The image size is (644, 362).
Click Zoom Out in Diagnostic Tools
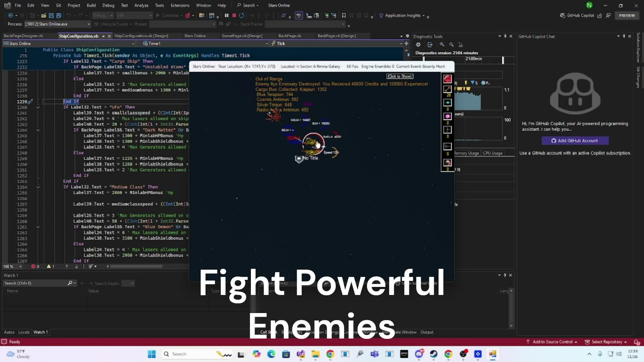click(x=451, y=45)
